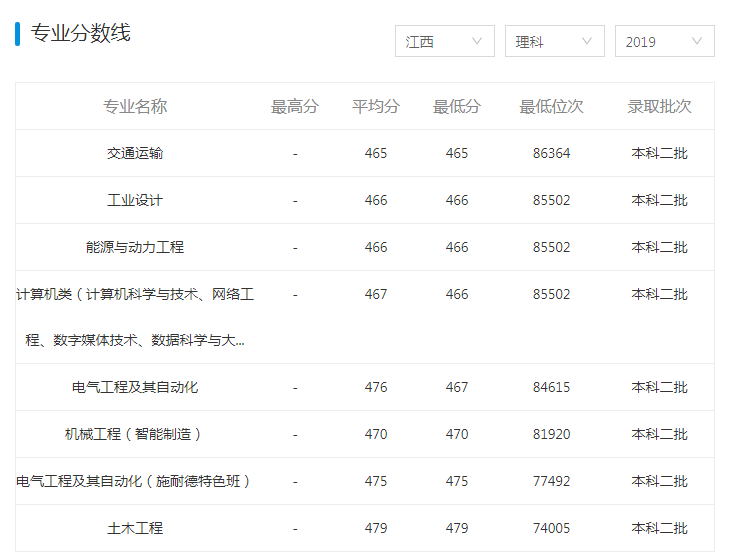Screen dimensions: 753x554
Task: Click the 平均分 column header
Action: (x=376, y=106)
